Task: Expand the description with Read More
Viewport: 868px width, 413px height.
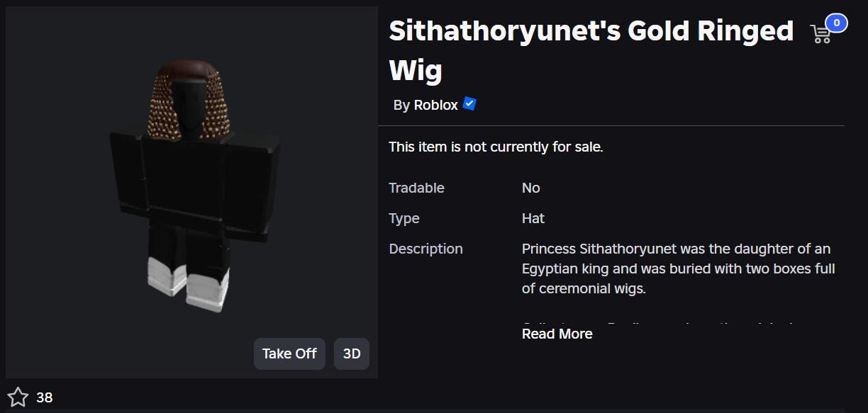Action: click(557, 334)
